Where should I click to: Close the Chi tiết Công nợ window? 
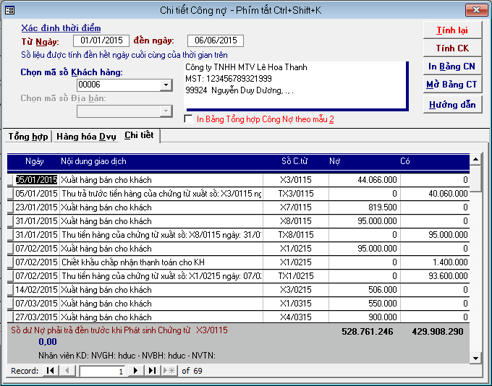pos(476,10)
